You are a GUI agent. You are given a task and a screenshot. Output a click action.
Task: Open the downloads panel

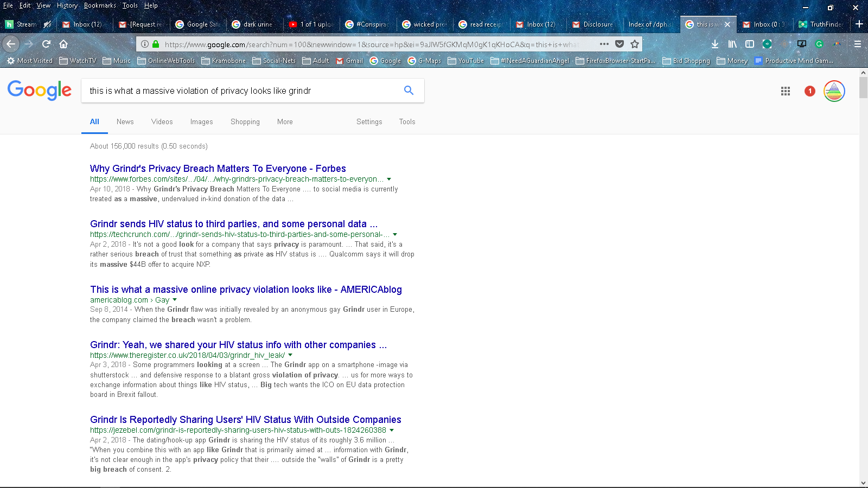715,44
